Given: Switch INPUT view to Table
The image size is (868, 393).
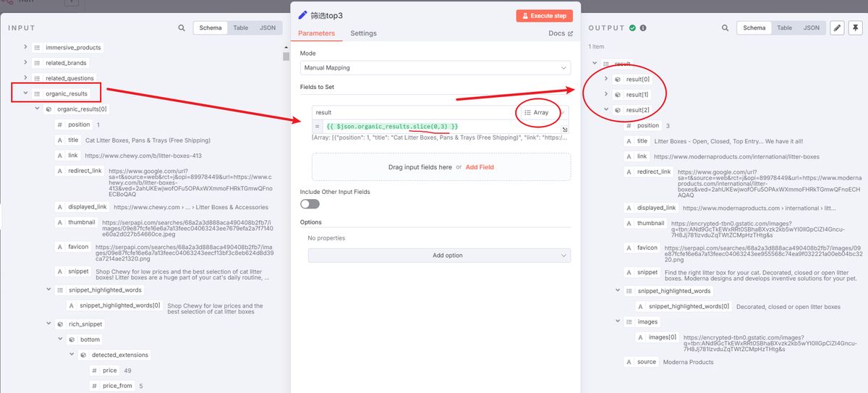Looking at the screenshot, I should 240,28.
